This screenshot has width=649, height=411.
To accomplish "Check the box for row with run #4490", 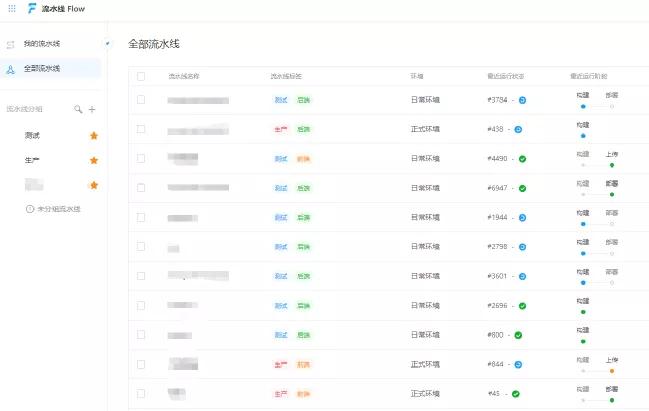I will (x=141, y=159).
